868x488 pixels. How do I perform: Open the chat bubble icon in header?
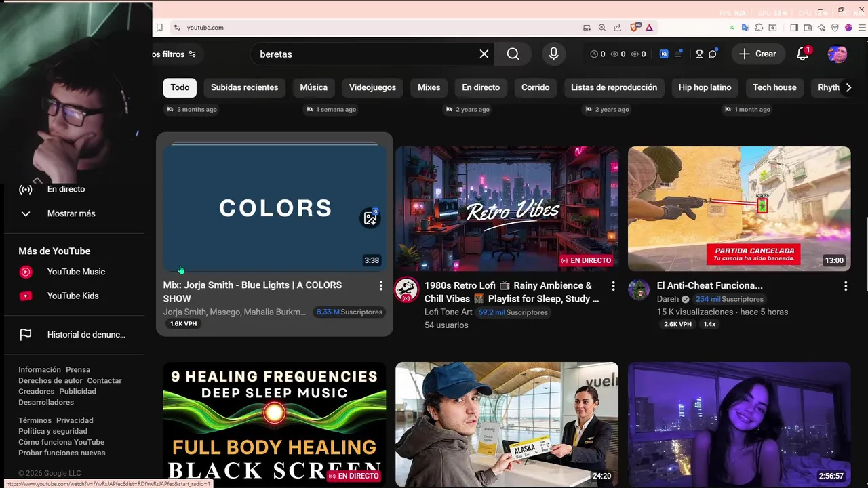pyautogui.click(x=713, y=54)
